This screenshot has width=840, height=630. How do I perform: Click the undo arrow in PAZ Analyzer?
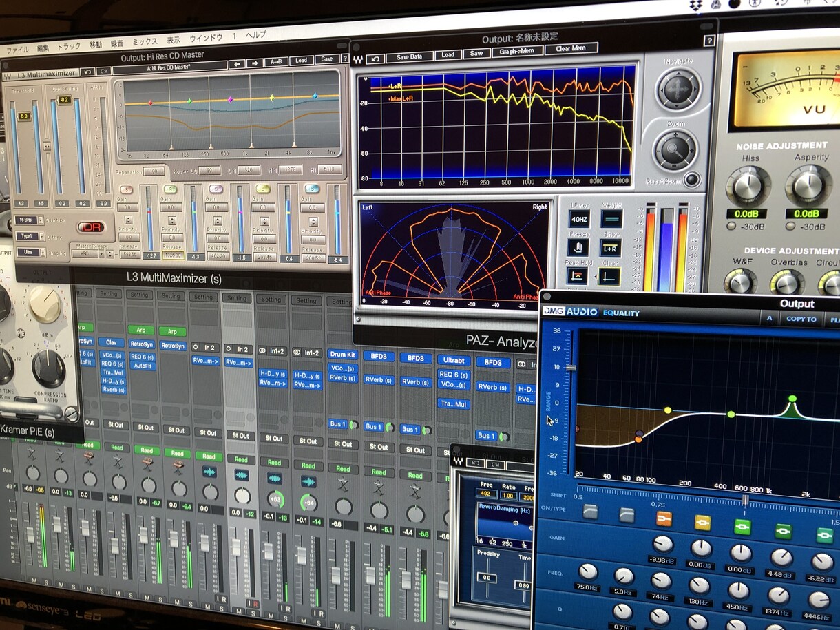click(x=375, y=58)
